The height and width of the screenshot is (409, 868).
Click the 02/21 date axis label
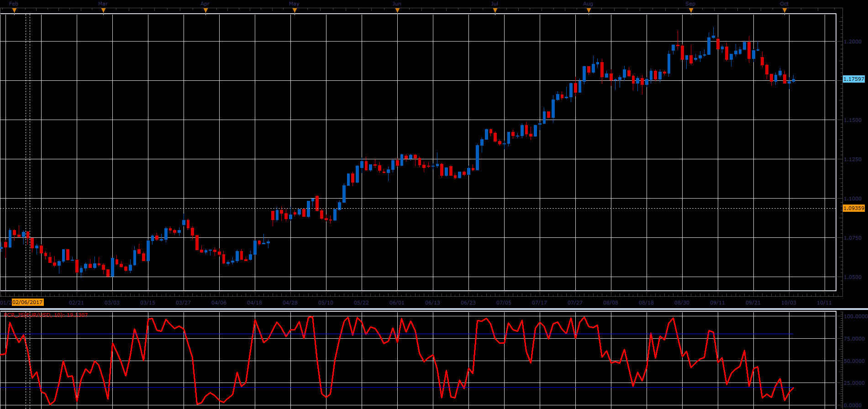[x=76, y=303]
